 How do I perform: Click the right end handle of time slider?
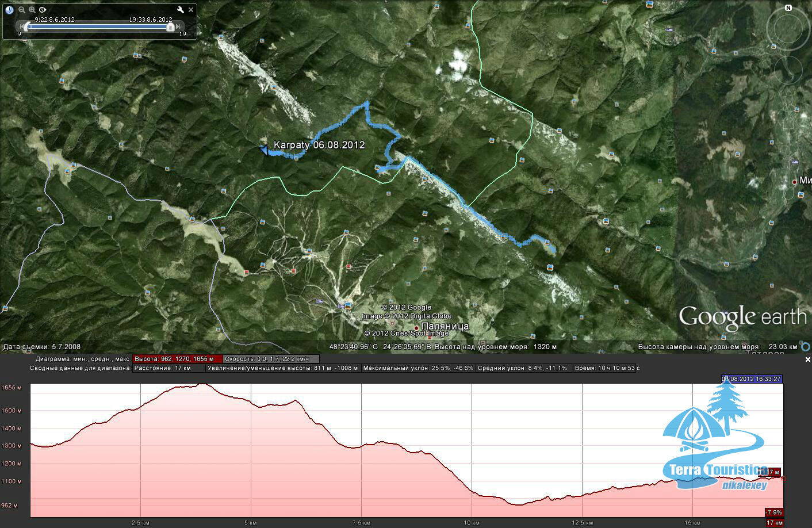[170, 26]
